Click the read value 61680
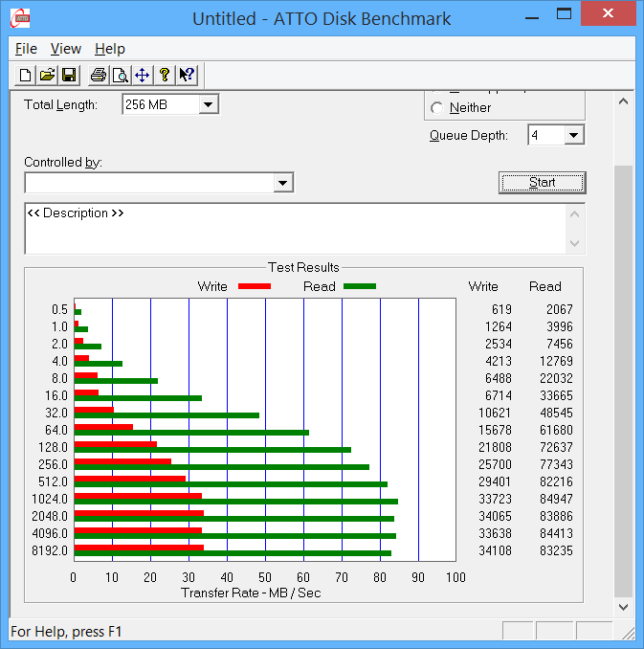Screen dimensions: 644x649 click(x=556, y=430)
